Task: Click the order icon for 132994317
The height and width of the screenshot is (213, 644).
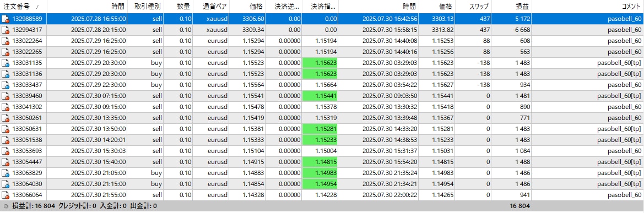Action: pos(6,30)
